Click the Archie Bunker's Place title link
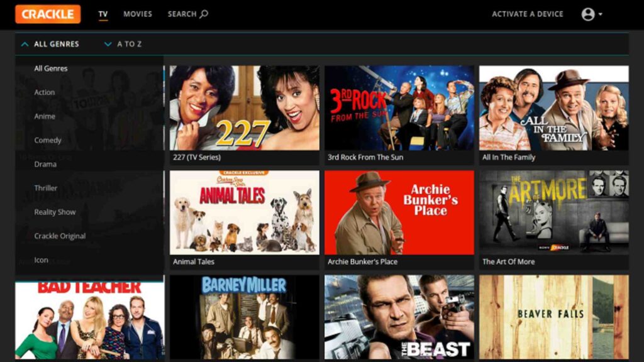The height and width of the screenshot is (362, 644). point(363,262)
